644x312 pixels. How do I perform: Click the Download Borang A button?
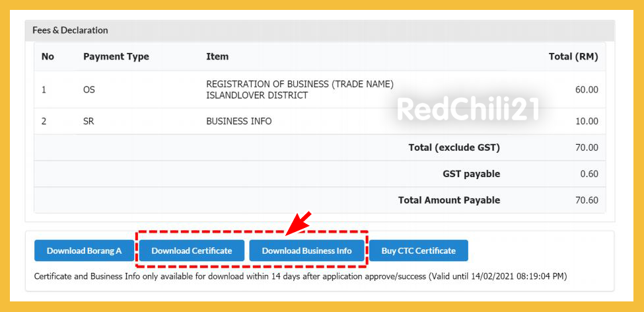click(84, 251)
